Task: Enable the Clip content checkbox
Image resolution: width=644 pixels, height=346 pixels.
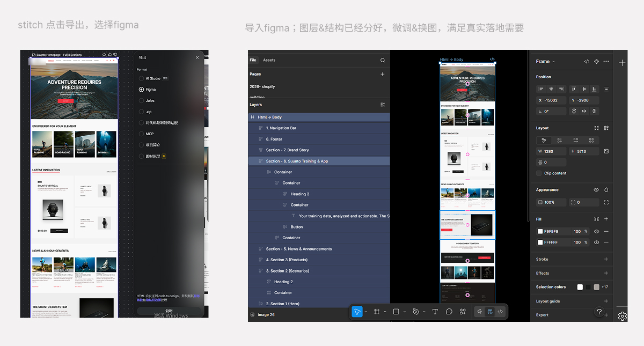Action: (x=539, y=173)
